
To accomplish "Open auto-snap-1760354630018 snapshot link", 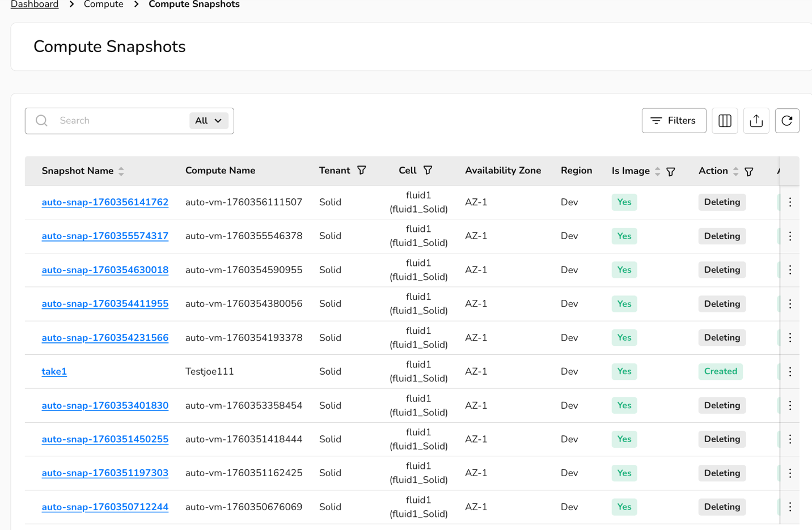I will pyautogui.click(x=105, y=270).
